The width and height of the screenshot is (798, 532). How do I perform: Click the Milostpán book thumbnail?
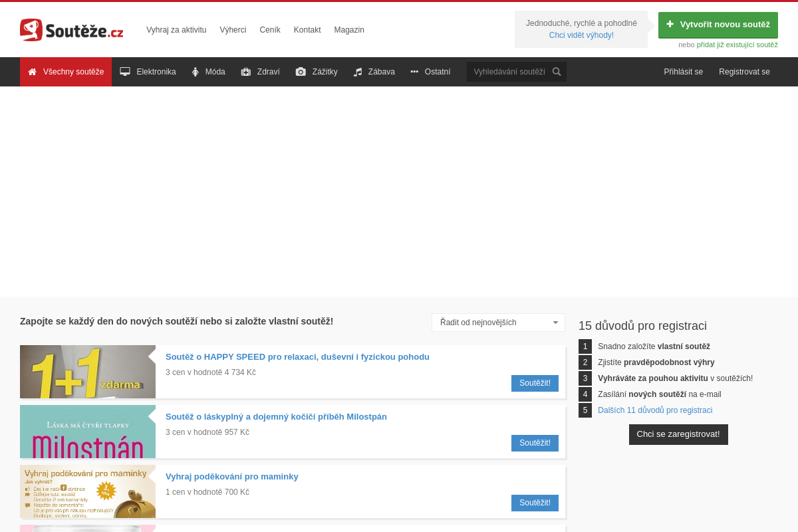point(88,432)
